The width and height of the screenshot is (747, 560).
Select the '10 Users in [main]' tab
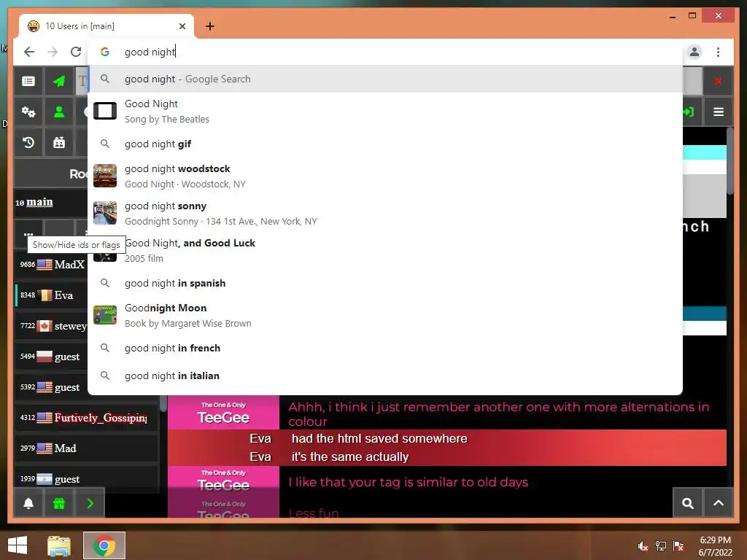107,26
